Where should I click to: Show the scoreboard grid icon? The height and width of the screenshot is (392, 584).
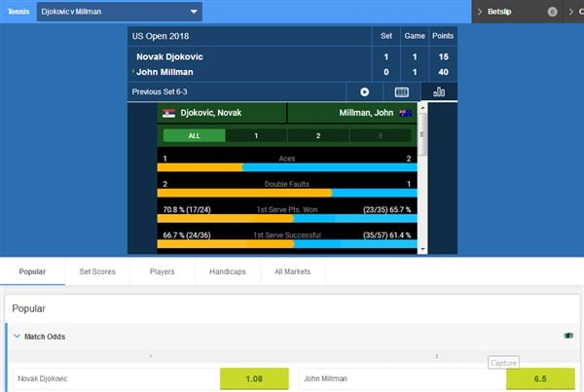coord(401,92)
